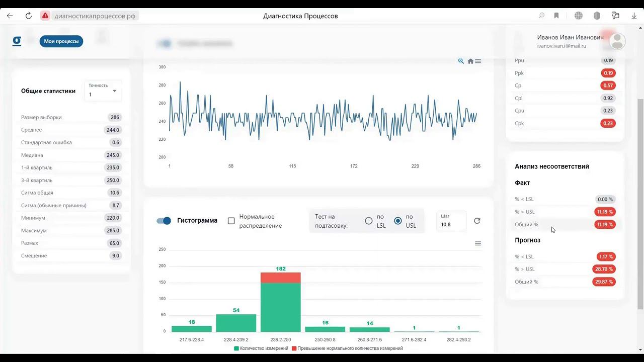Click the 3-й квартиль value 250.0

[x=113, y=180]
